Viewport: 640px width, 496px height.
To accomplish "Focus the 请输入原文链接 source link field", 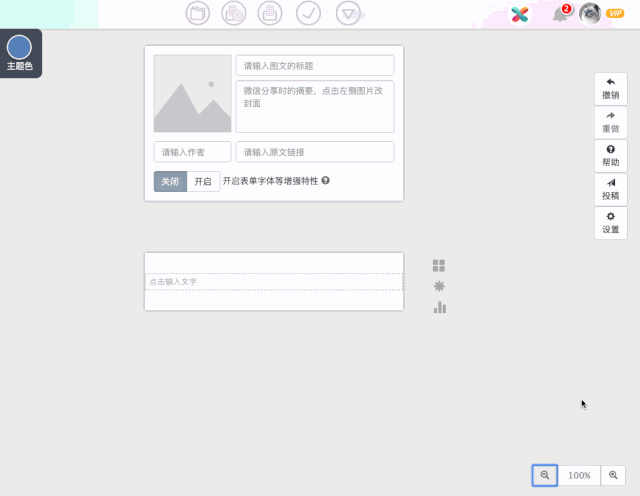I will click(x=315, y=152).
